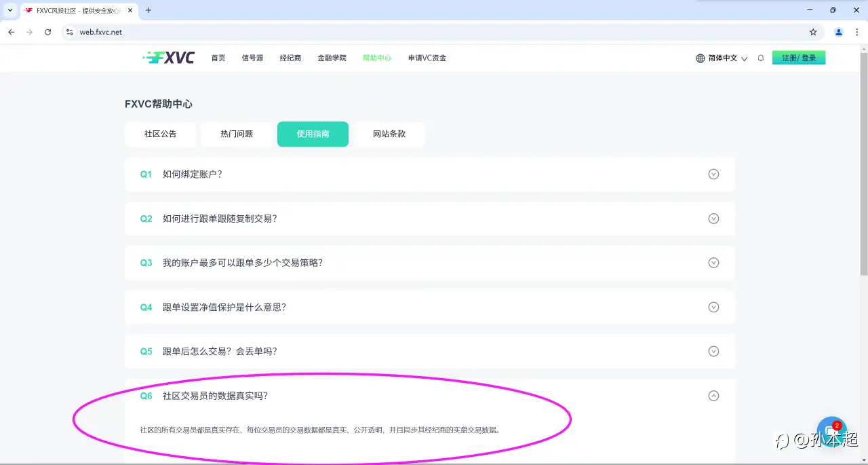Expand Q5 跟单后怎么交易 chevron
This screenshot has width=868, height=465.
(x=713, y=352)
